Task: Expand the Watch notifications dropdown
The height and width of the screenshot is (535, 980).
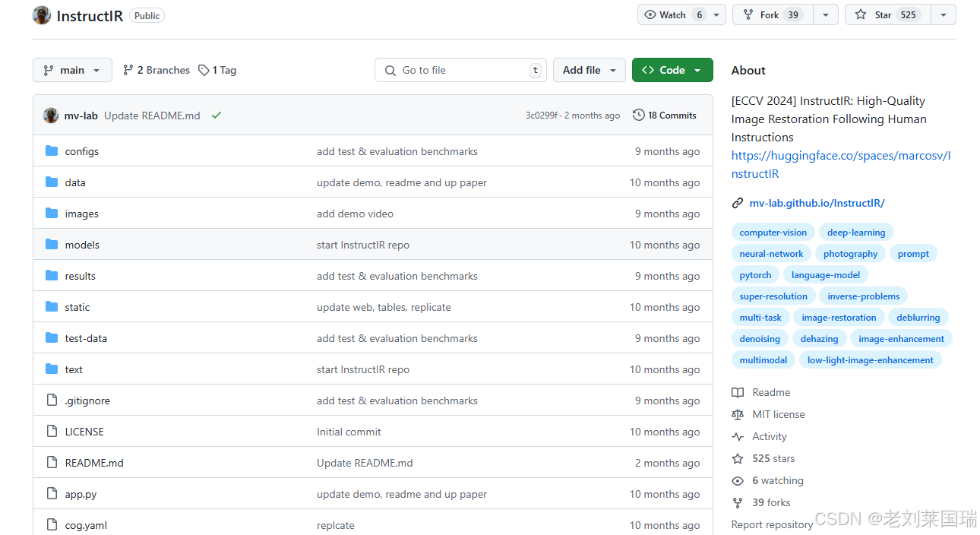Action: point(716,14)
